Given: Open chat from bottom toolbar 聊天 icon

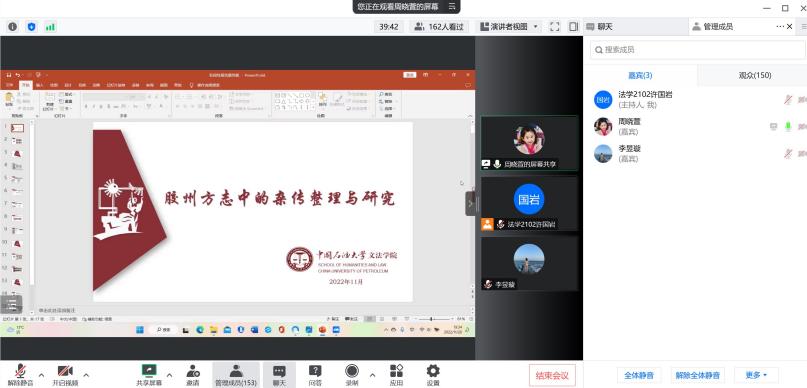Looking at the screenshot, I should pyautogui.click(x=279, y=375).
